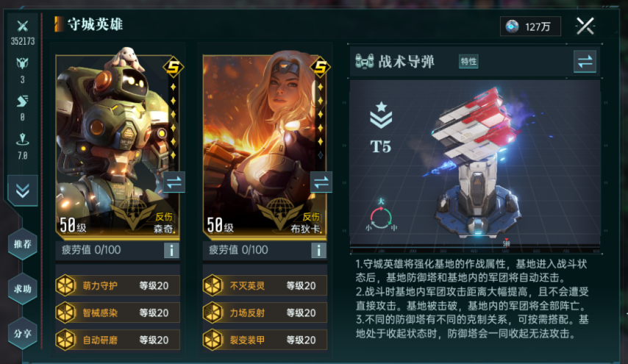Select the 森奇 hero portrait card
Viewport: 628px width, 364px height.
point(118,146)
